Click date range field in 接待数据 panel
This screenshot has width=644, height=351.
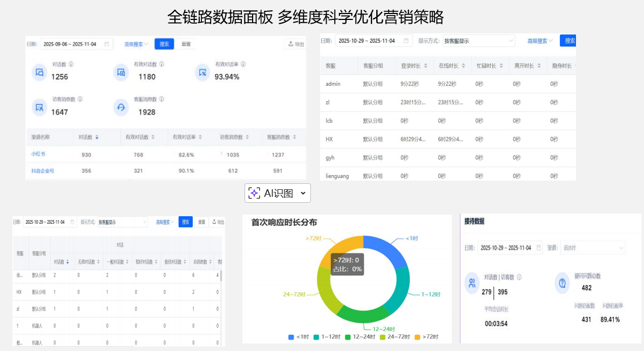click(x=511, y=247)
